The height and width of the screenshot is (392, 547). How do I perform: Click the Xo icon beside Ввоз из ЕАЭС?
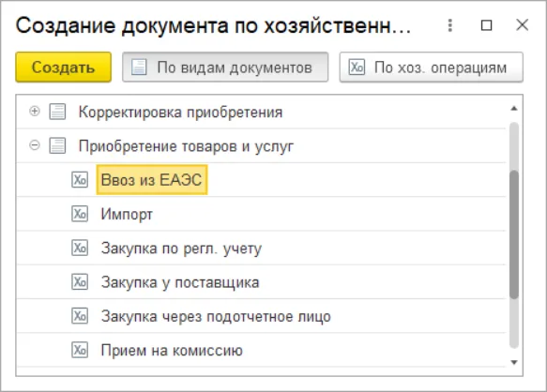(80, 180)
